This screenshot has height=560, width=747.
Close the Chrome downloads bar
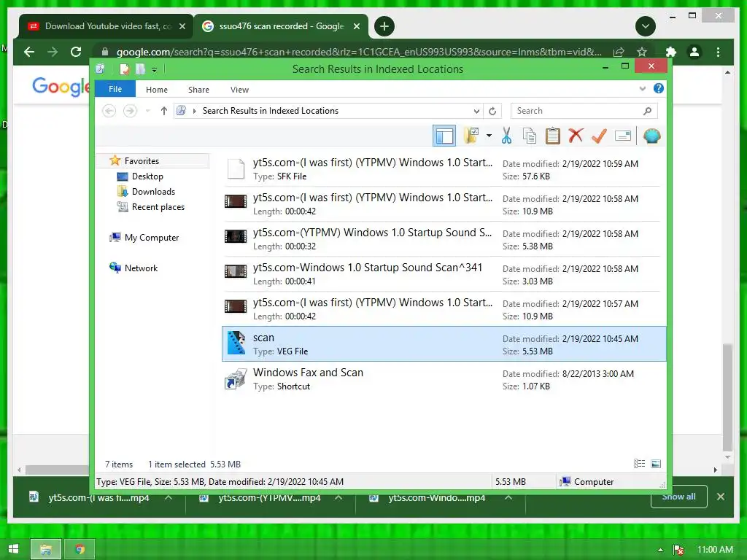721,497
